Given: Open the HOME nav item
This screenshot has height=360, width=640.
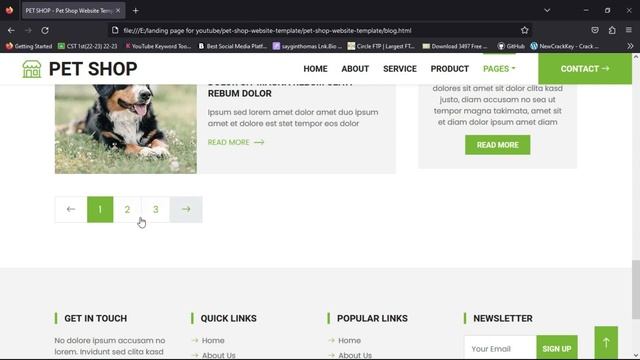Looking at the screenshot, I should click(x=315, y=69).
